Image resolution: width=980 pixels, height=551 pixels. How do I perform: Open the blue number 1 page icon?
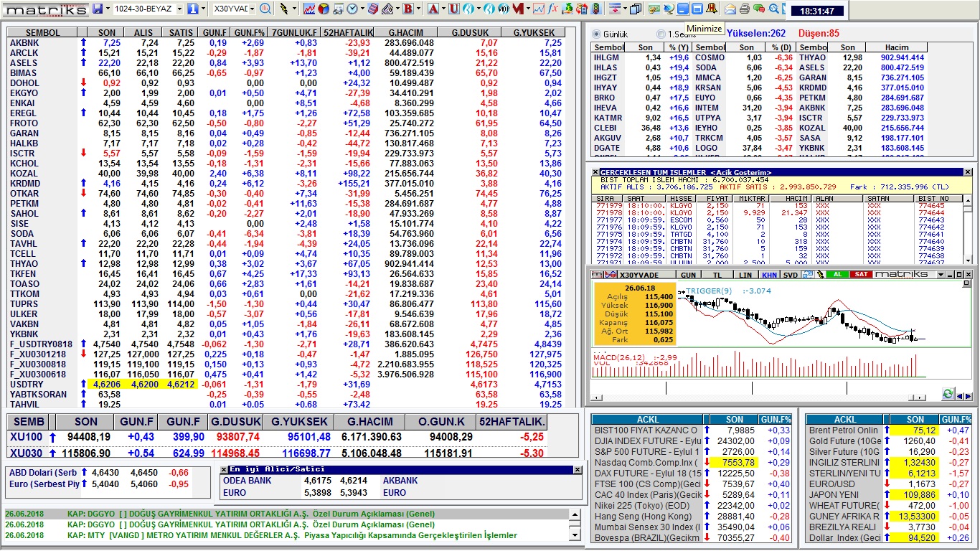coord(192,9)
